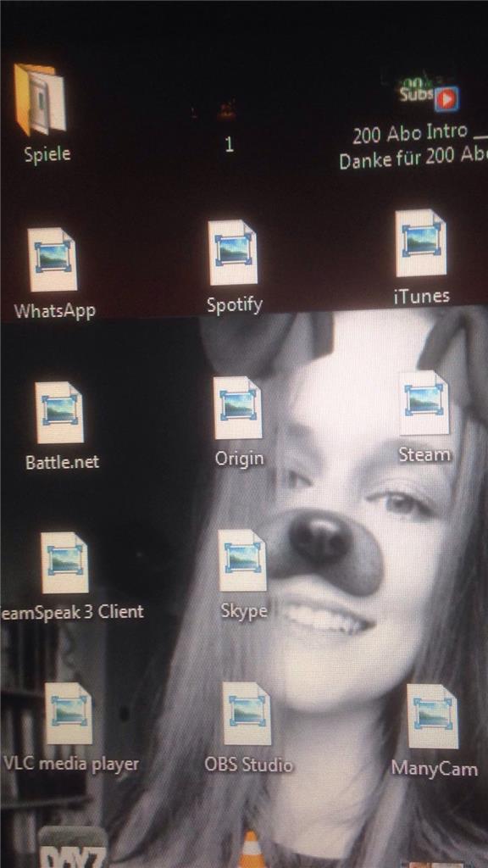Click the "Spotify" label text
Image resolution: width=488 pixels, height=868 pixels.
235,304
